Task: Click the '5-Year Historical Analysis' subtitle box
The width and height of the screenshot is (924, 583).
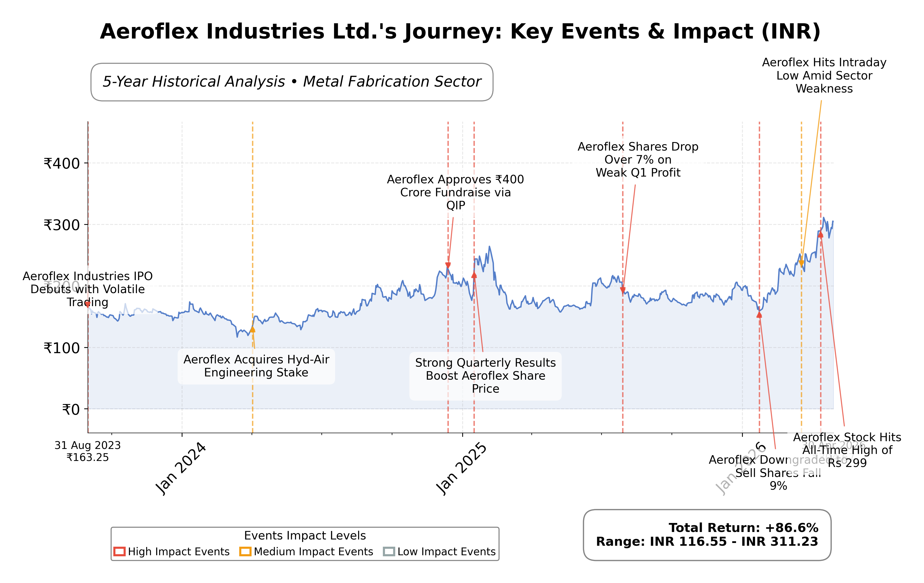Action: pyautogui.click(x=292, y=82)
